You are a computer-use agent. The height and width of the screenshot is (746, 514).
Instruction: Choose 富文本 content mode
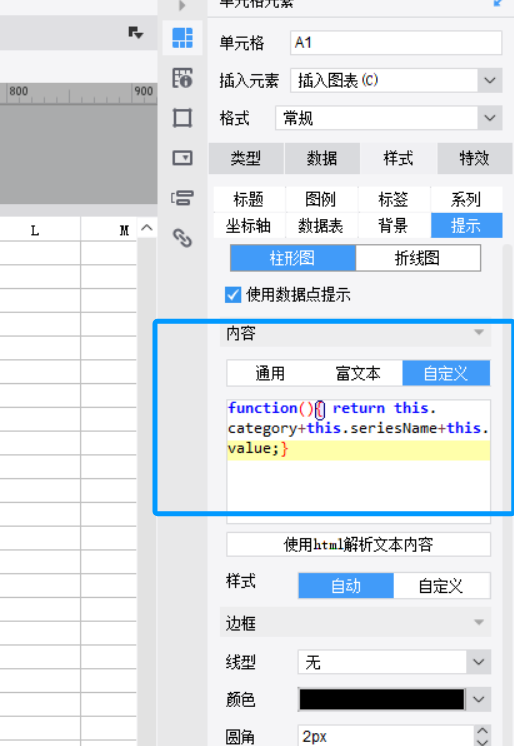point(358,373)
